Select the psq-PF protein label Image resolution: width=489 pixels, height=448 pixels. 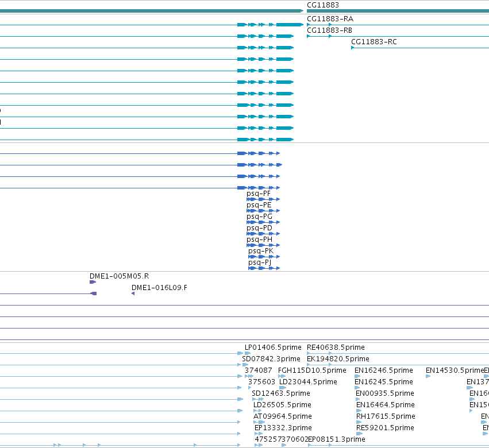tap(259, 194)
